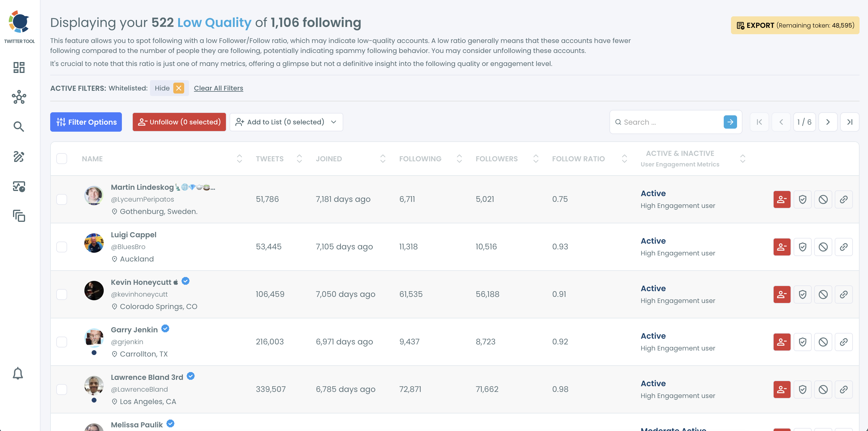Click the EXPORT button

[x=795, y=25]
